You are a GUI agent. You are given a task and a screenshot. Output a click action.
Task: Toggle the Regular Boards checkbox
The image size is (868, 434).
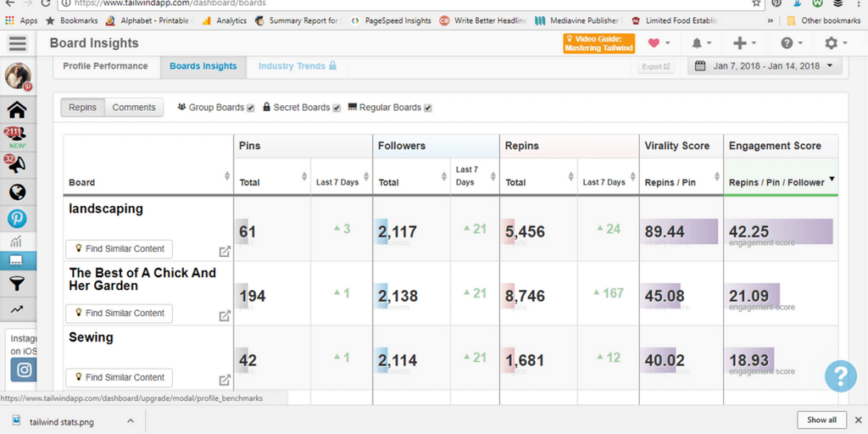pos(427,108)
